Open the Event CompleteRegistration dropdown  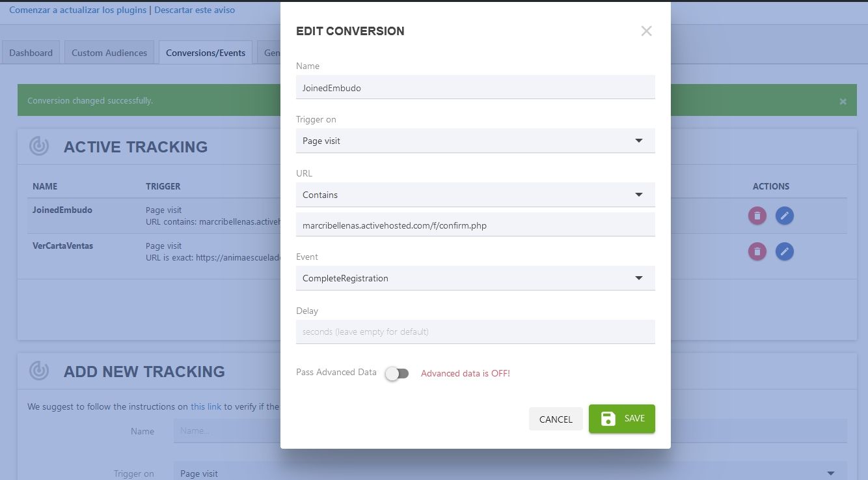475,278
